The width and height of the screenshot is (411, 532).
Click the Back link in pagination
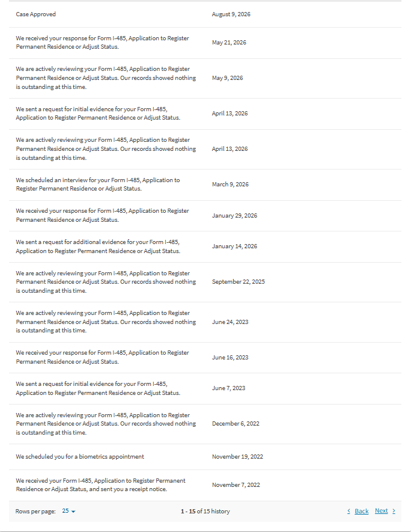[x=362, y=511]
